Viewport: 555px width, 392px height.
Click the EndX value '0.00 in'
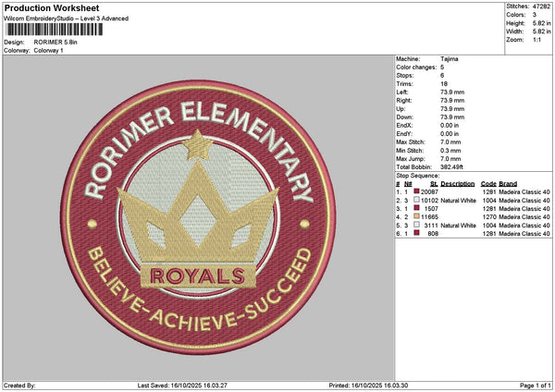(450, 126)
